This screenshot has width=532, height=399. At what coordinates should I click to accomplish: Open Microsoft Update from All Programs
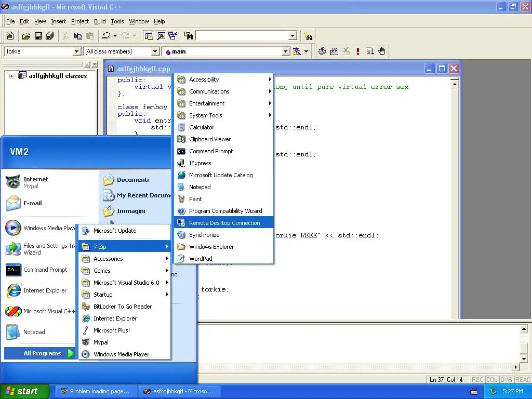tap(125, 231)
